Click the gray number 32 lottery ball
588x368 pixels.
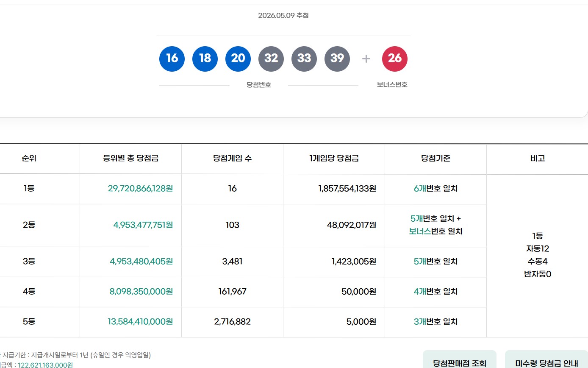tap(271, 59)
